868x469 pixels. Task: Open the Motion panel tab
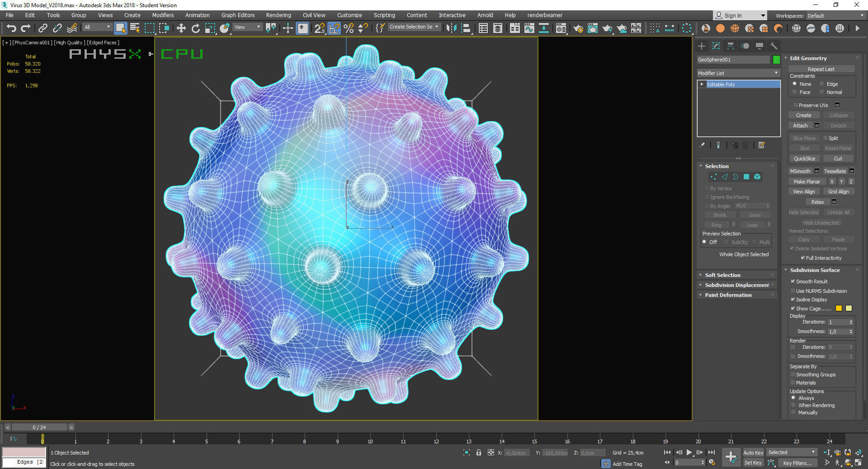tap(745, 46)
